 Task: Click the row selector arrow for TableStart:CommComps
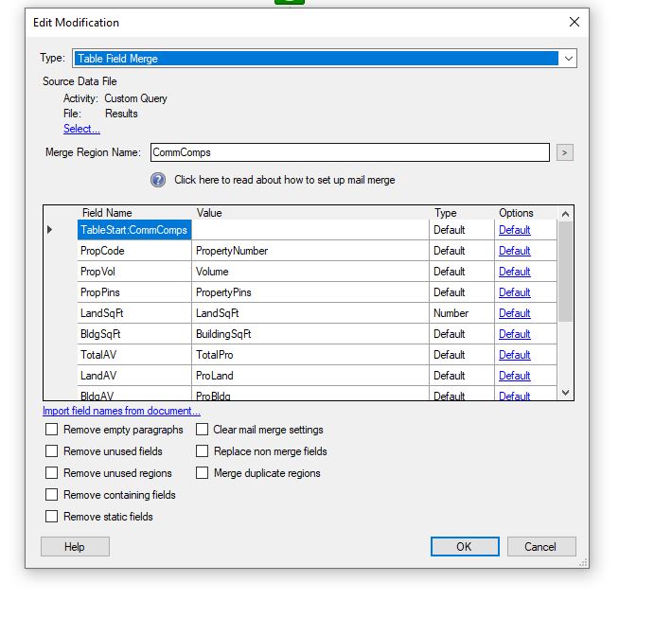(x=49, y=230)
